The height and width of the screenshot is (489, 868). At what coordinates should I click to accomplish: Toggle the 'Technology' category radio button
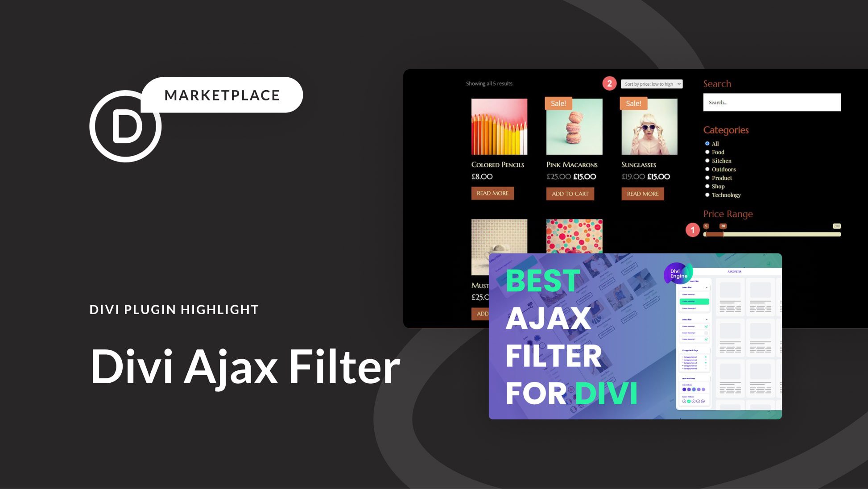pyautogui.click(x=707, y=195)
